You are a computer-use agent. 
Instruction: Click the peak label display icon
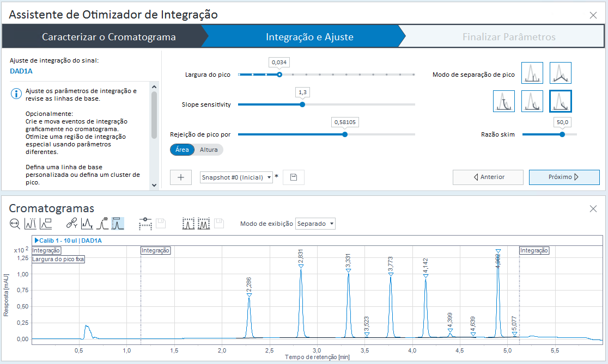point(102,224)
